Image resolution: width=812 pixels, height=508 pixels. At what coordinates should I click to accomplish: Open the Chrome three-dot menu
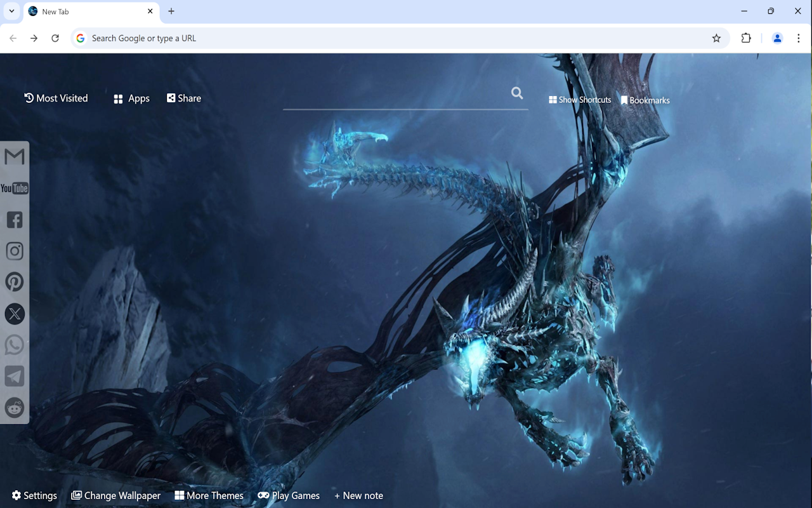coord(799,38)
